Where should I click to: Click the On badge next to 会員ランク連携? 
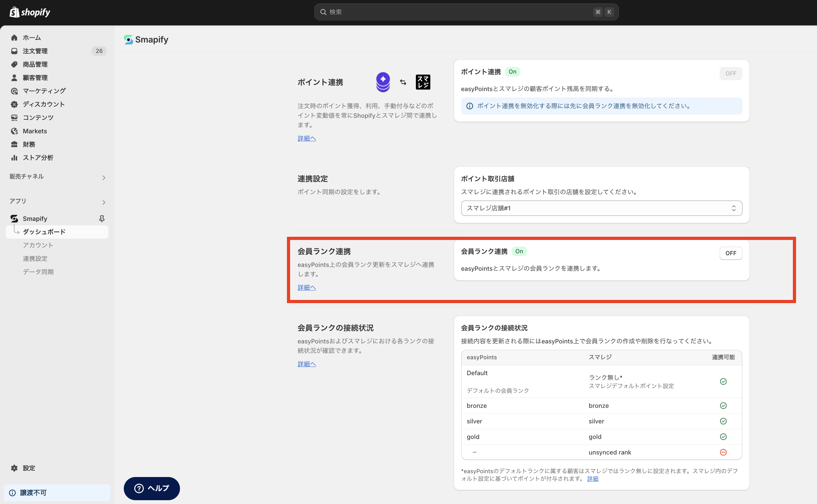[x=519, y=251]
